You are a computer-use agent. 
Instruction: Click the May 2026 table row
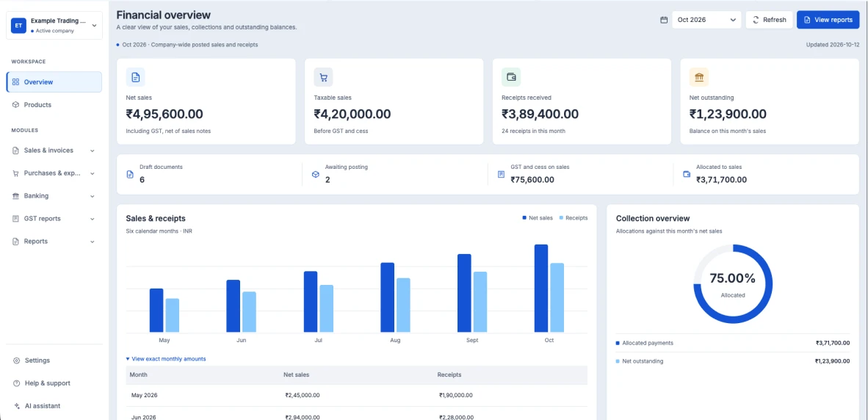[356, 395]
